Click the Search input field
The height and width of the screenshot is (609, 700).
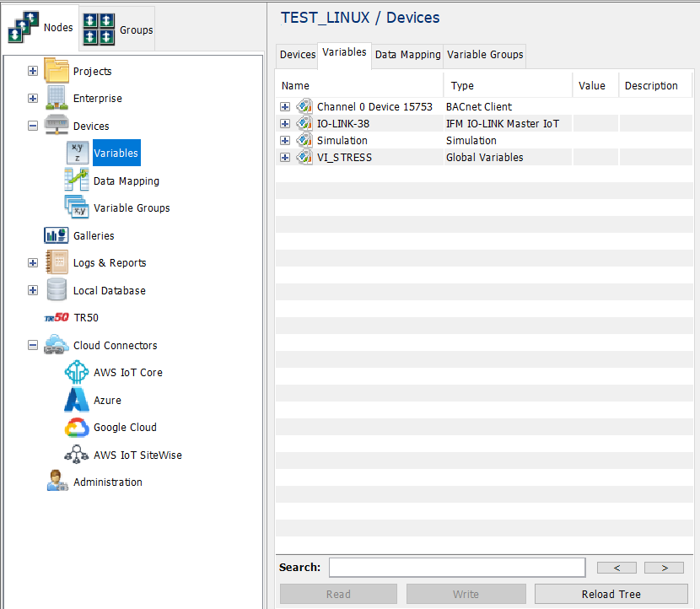(x=456, y=568)
